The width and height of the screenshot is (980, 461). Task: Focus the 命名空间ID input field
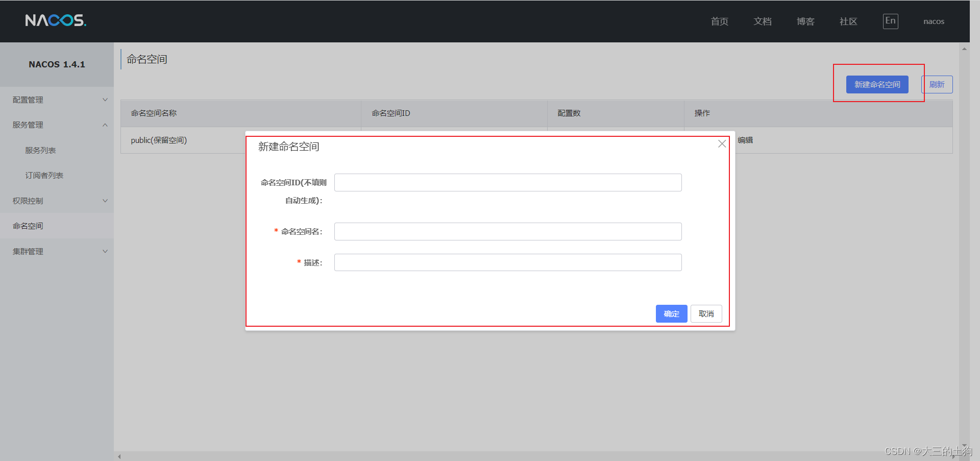click(508, 182)
